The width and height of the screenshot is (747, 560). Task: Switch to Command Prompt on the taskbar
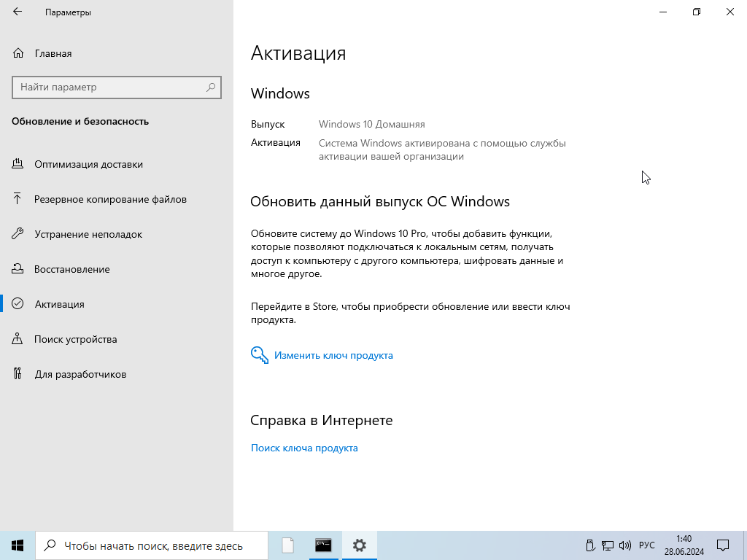[323, 545]
